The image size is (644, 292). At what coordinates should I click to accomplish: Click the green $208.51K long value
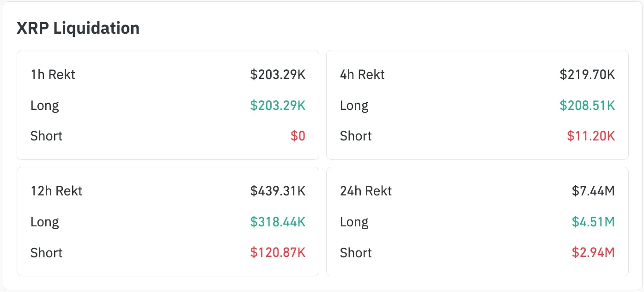587,105
